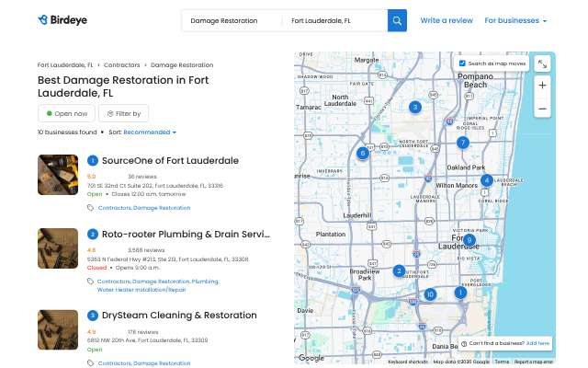The height and width of the screenshot is (368, 588).
Task: Click the Google logo on the map
Action: coord(311,358)
